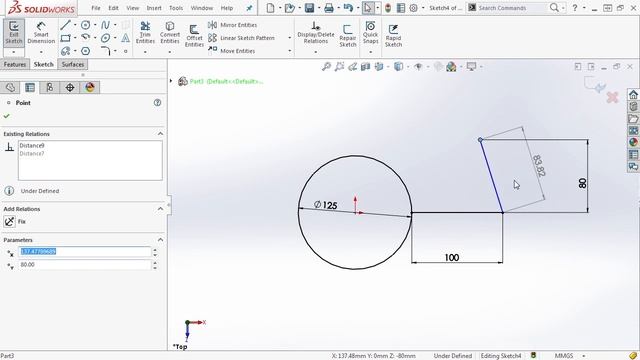Open Display/Delete Relations
Viewport: 640px width, 360px height.
click(316, 32)
